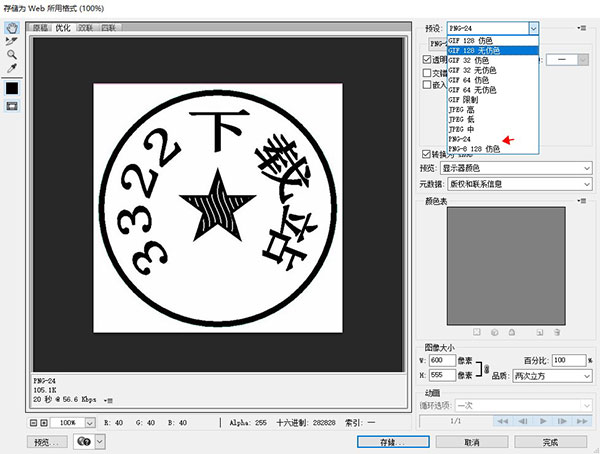Open the 品质 resample quality dropdown

[552, 376]
